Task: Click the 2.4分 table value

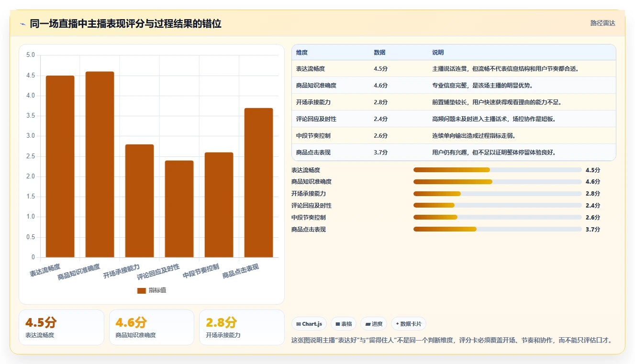Action: point(381,119)
